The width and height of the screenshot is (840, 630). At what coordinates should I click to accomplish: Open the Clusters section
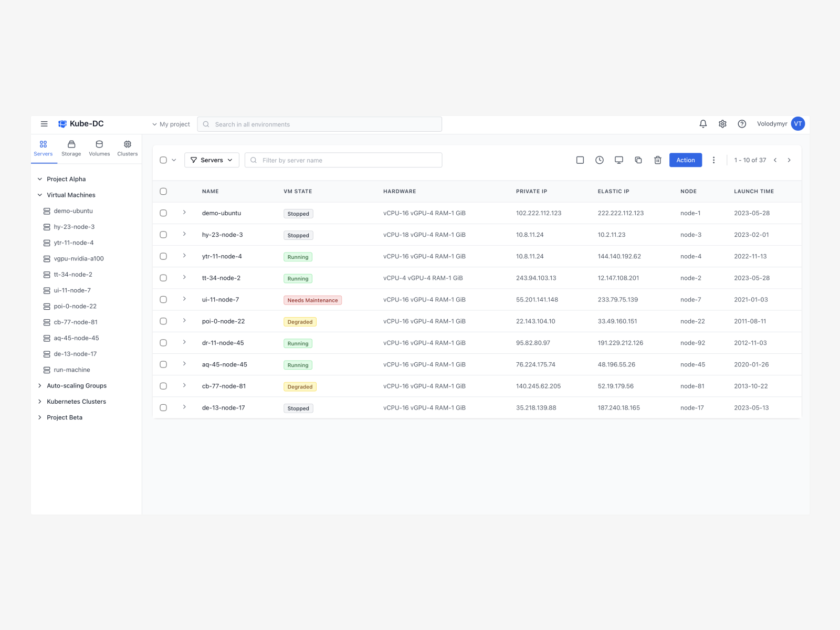click(x=127, y=148)
